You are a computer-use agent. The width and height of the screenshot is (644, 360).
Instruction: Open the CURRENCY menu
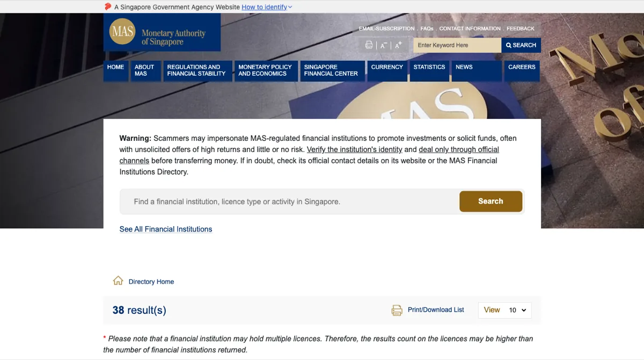pyautogui.click(x=387, y=71)
